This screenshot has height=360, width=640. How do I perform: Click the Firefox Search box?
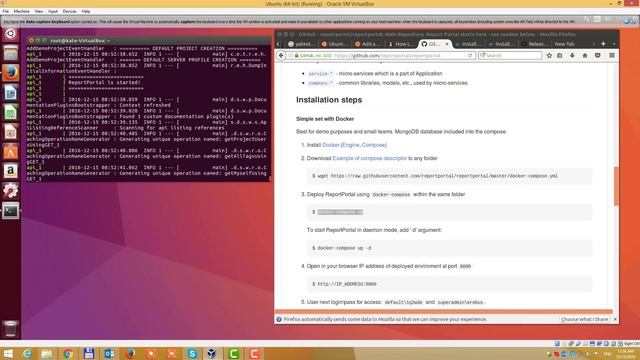pos(510,56)
